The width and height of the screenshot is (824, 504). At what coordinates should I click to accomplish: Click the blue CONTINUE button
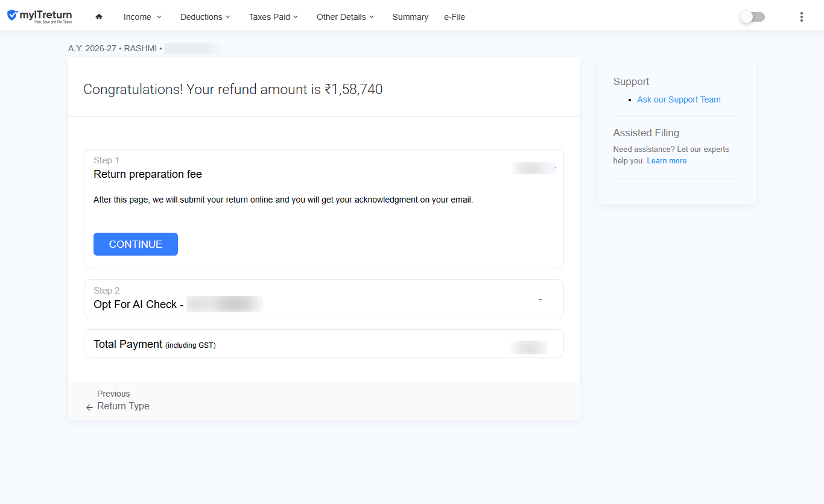tap(136, 244)
